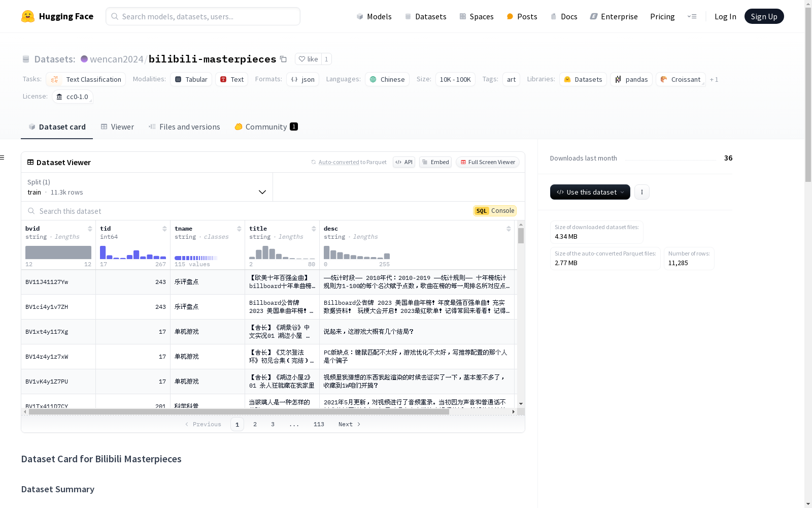This screenshot has width=812, height=508.
Task: Click the sort icon on the bvid column
Action: click(x=90, y=229)
